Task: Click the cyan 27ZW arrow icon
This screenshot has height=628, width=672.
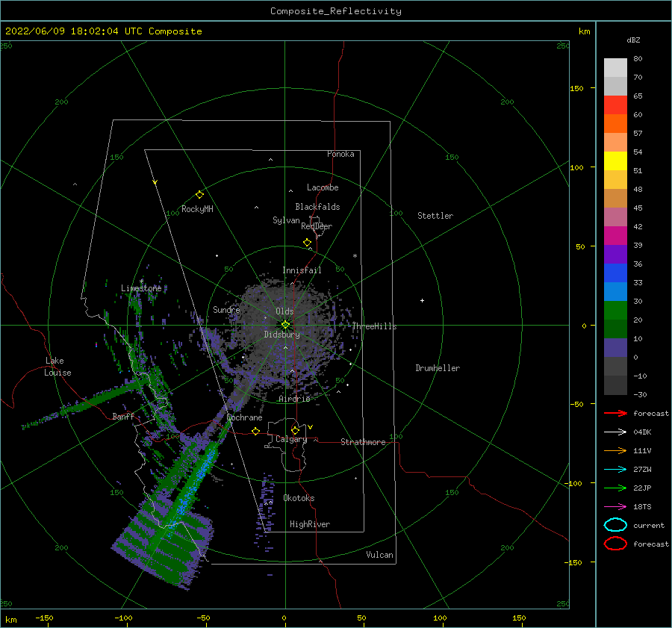Action: click(615, 470)
